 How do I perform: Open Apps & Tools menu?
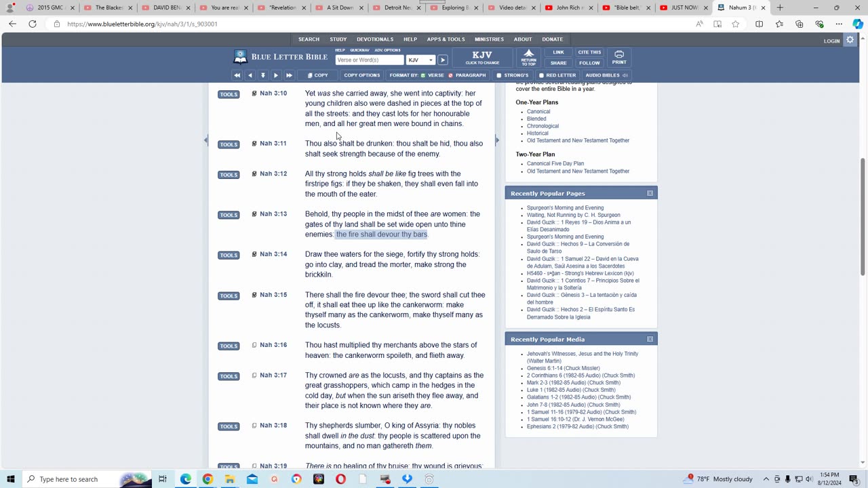[446, 39]
